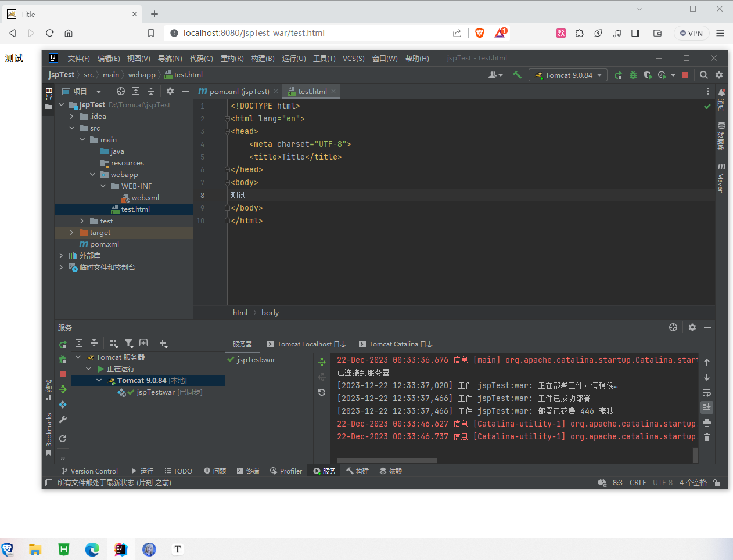Toggle scroll to end in console log
The image size is (733, 560).
[x=707, y=407]
